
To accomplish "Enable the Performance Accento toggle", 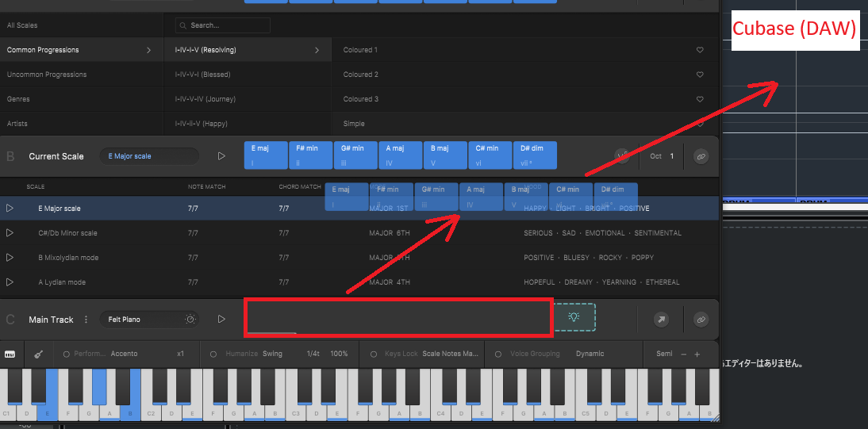I will [x=67, y=354].
